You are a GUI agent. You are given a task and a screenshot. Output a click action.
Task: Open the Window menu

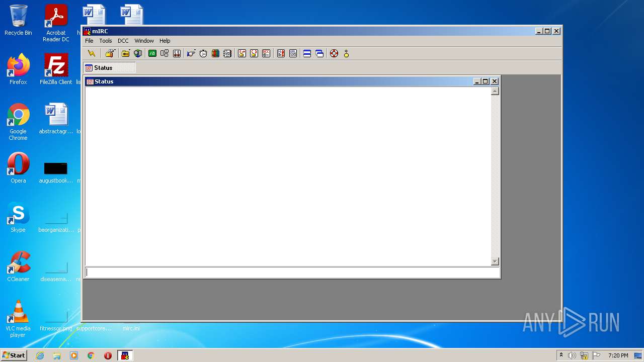tap(144, 41)
